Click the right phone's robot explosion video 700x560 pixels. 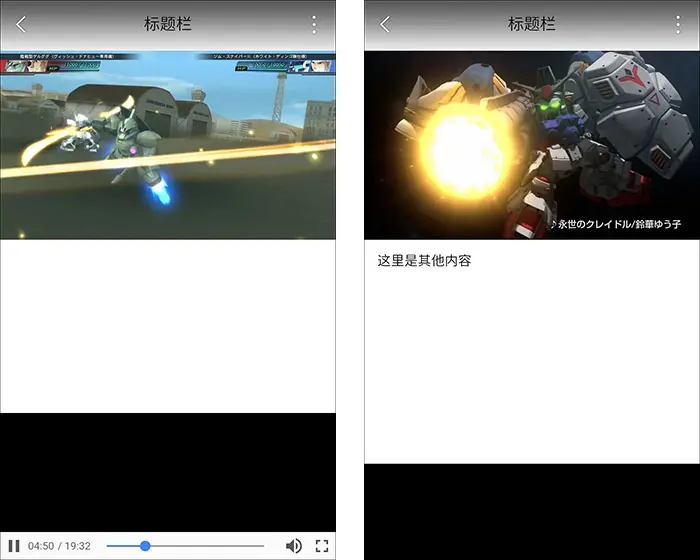(x=532, y=145)
